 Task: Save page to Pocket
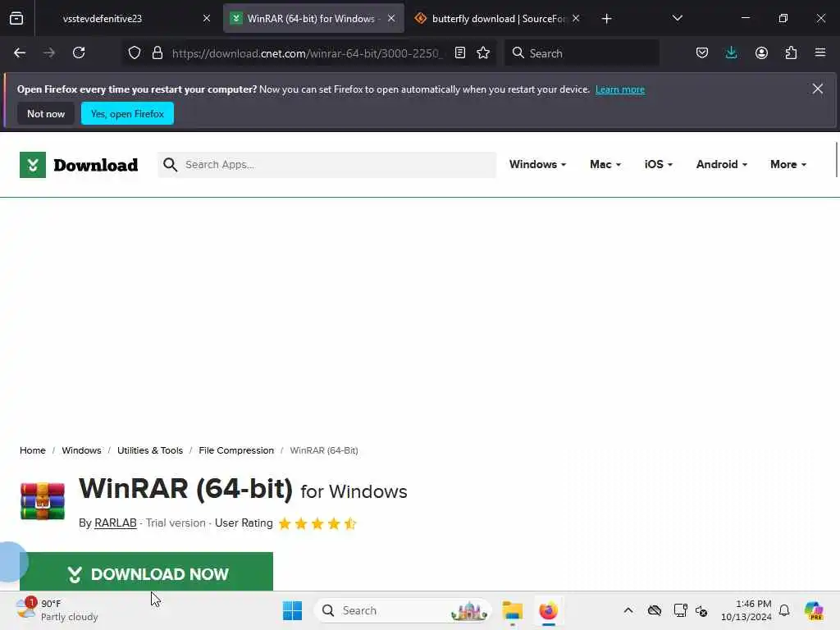coord(702,53)
